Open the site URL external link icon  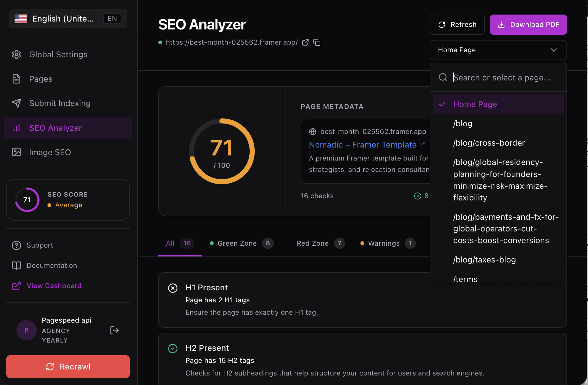click(305, 42)
